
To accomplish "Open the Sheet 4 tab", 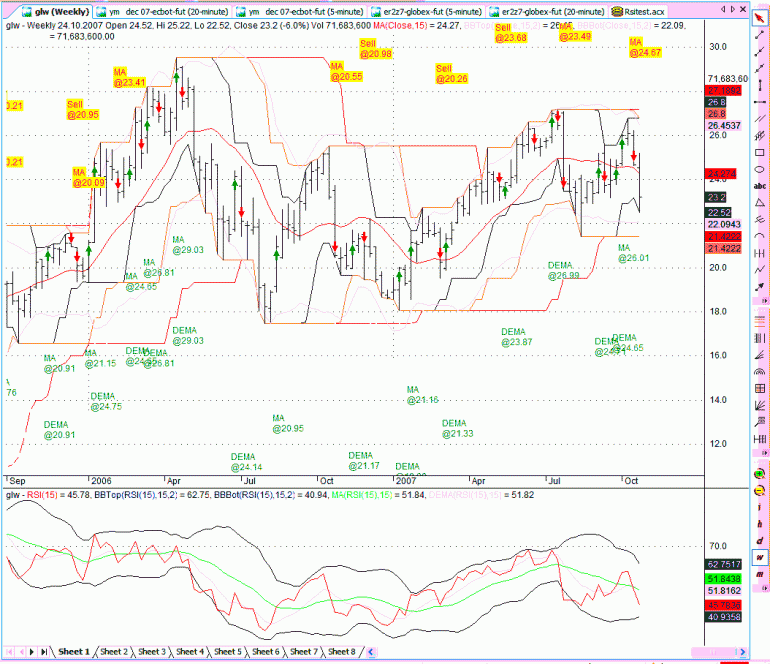I will pyautogui.click(x=190, y=652).
